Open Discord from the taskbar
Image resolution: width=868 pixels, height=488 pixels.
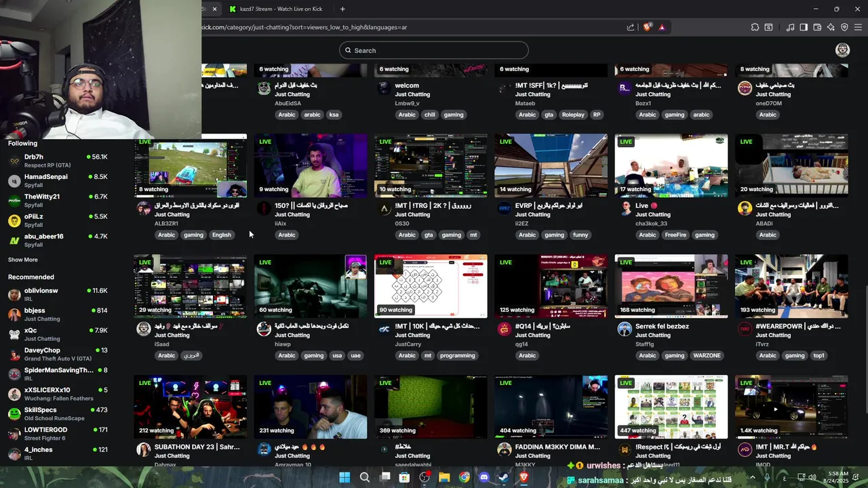tap(484, 477)
